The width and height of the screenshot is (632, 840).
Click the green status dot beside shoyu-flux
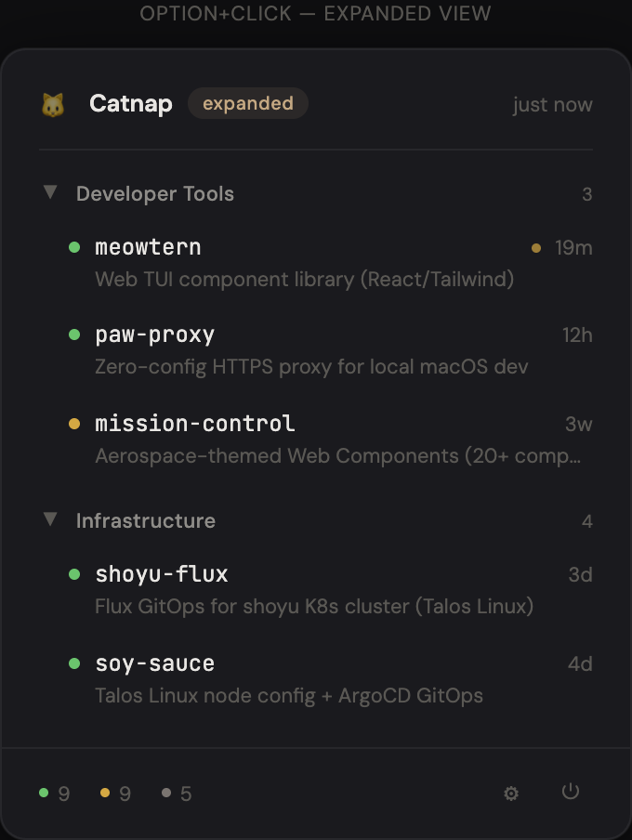pyautogui.click(x=74, y=574)
